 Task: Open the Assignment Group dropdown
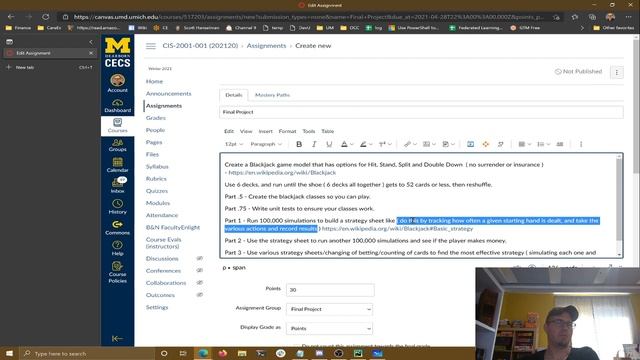329,309
